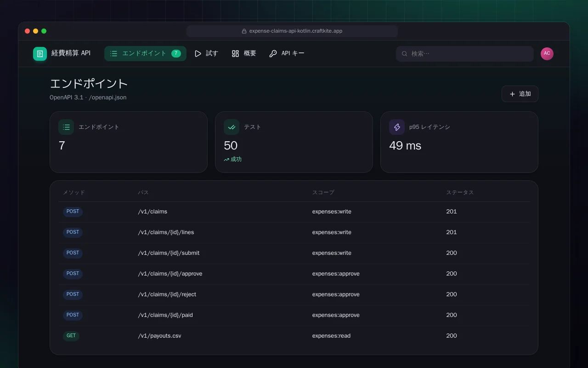Go to the API キー tab
This screenshot has width=588, height=368.
click(x=287, y=53)
